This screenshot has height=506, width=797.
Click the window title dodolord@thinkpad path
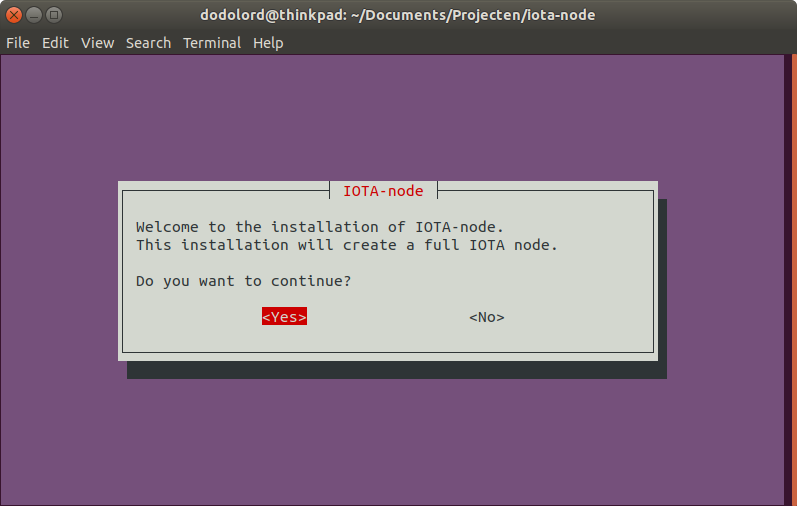(397, 15)
